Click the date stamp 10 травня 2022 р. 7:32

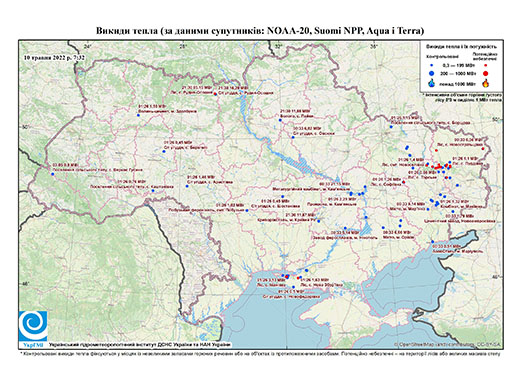coord(54,57)
